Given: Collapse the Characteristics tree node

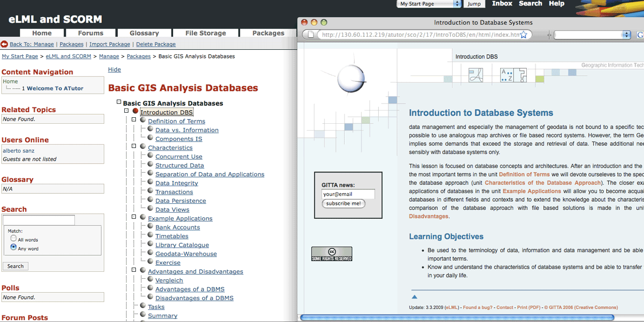Looking at the screenshot, I should (x=134, y=146).
